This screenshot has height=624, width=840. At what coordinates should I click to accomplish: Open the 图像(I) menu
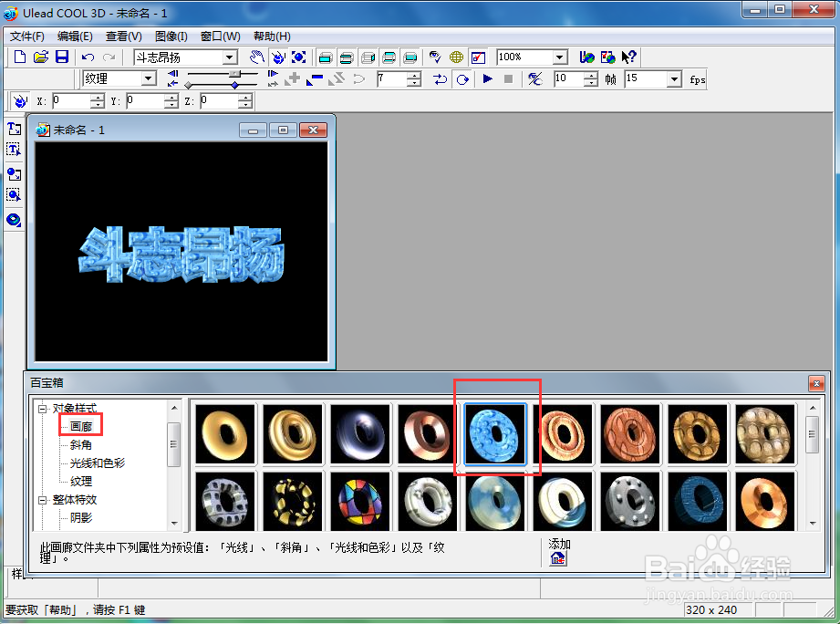171,36
